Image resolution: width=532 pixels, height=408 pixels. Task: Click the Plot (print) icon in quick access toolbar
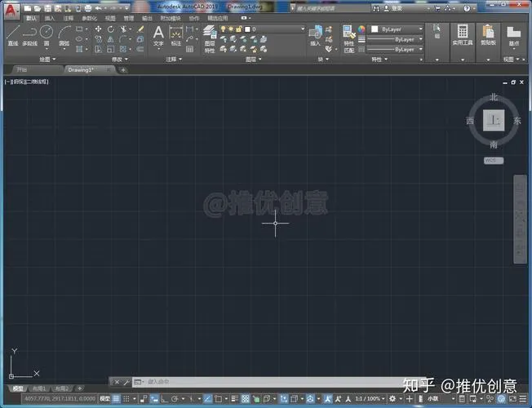tap(87, 8)
